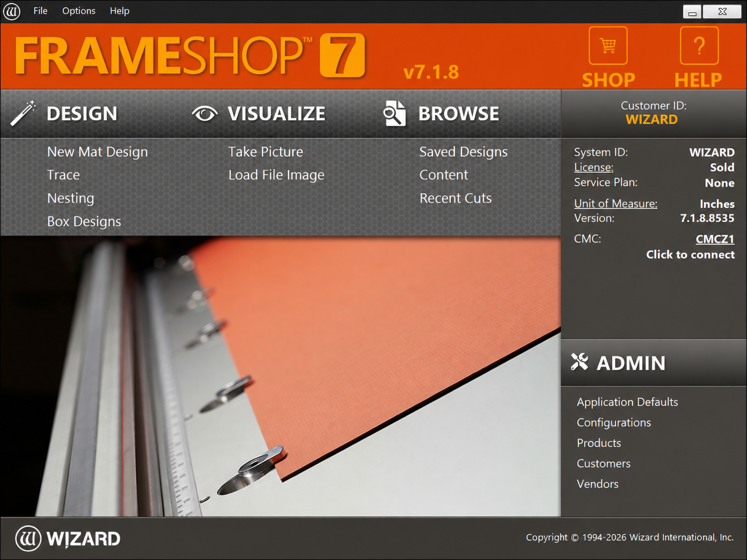Open Vendors in Admin
The height and width of the screenshot is (560, 747).
(x=597, y=484)
